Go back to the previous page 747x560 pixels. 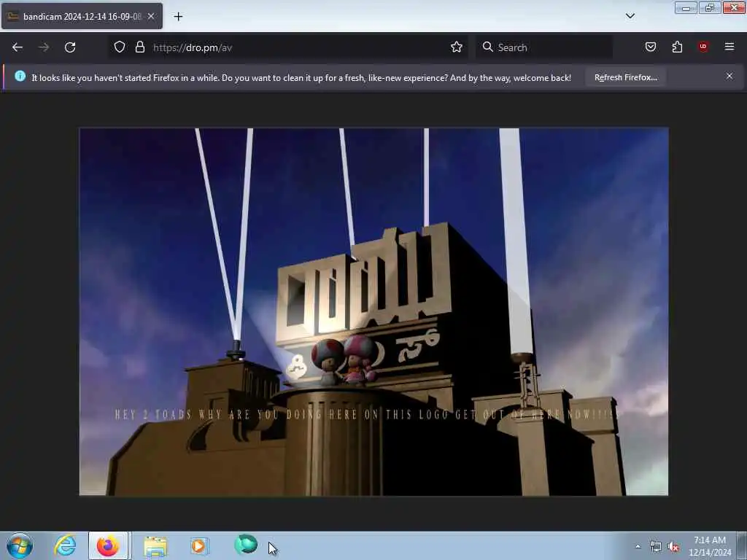tap(18, 47)
